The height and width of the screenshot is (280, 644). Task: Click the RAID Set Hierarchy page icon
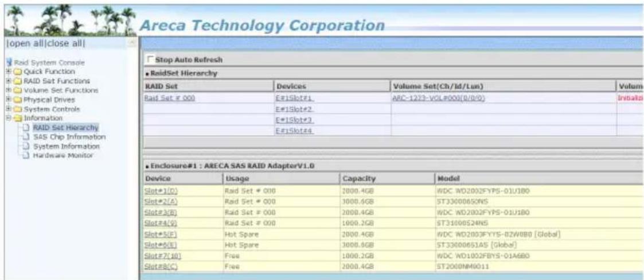26,128
